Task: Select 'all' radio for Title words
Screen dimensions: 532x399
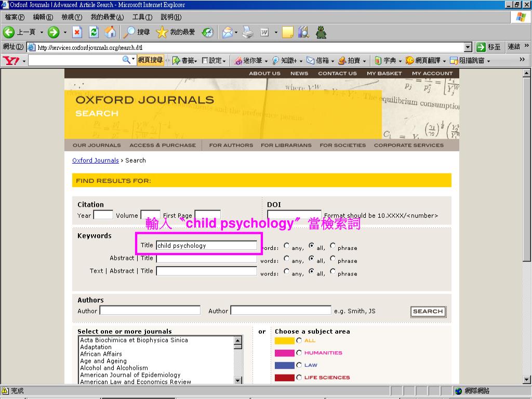Action: click(312, 245)
